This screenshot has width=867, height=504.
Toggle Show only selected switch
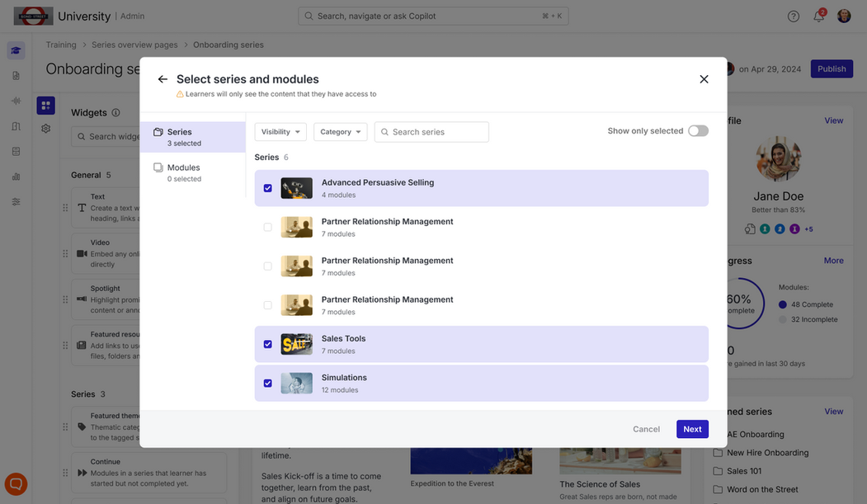pyautogui.click(x=698, y=131)
